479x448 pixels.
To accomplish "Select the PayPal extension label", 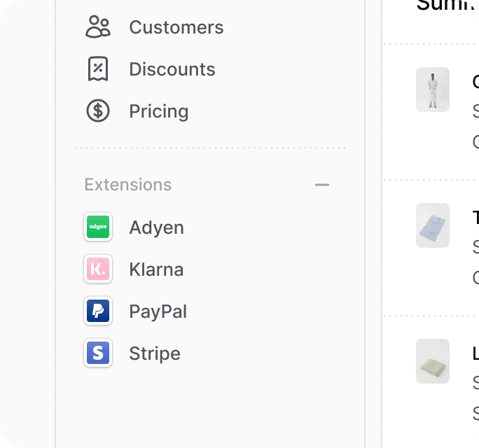I will 158,311.
